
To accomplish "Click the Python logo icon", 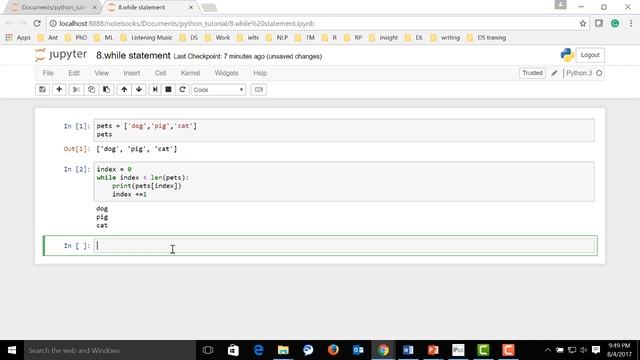I will pos(567,55).
